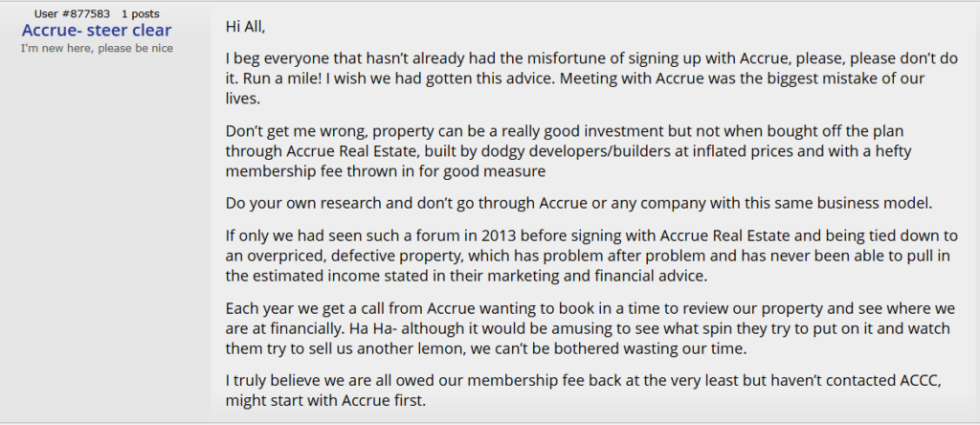Screen dimensions: 980x425
Task: Click the User #877583 label
Action: 72,13
